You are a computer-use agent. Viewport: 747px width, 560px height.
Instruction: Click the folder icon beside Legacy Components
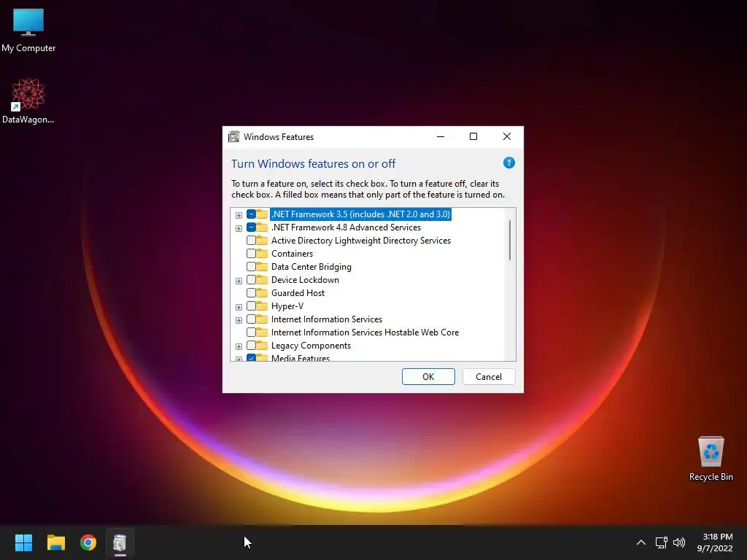coord(262,345)
